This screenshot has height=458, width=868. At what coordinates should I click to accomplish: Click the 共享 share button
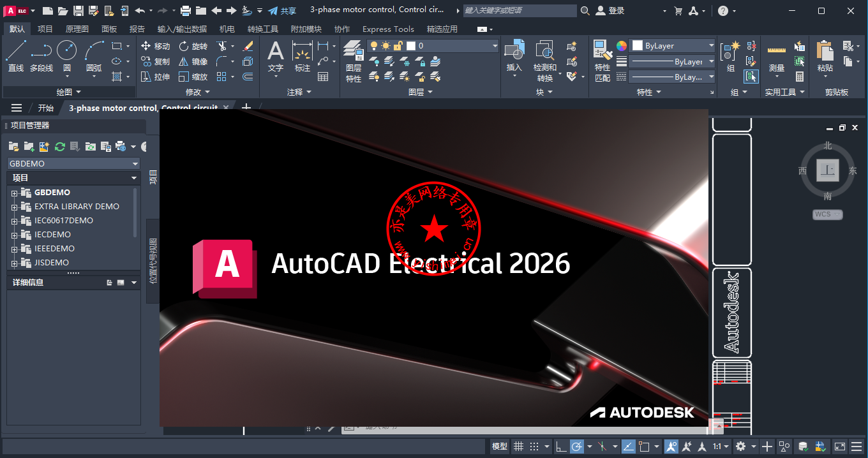click(282, 11)
